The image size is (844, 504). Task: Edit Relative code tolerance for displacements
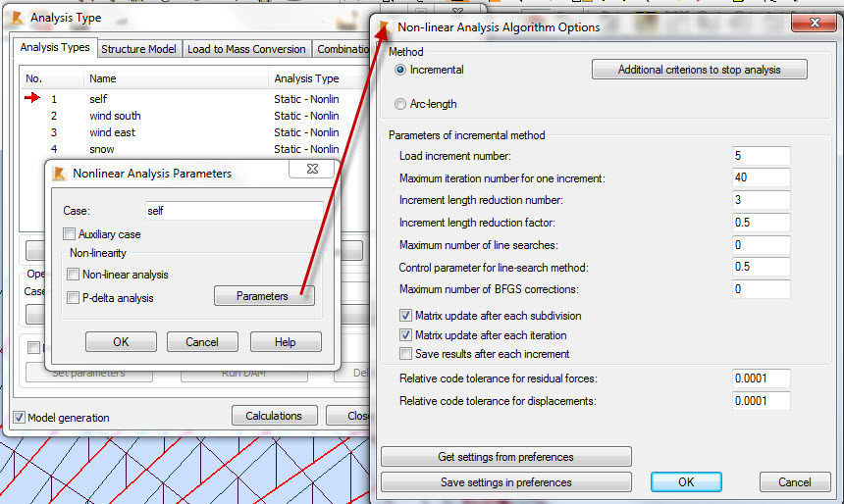[x=762, y=401]
